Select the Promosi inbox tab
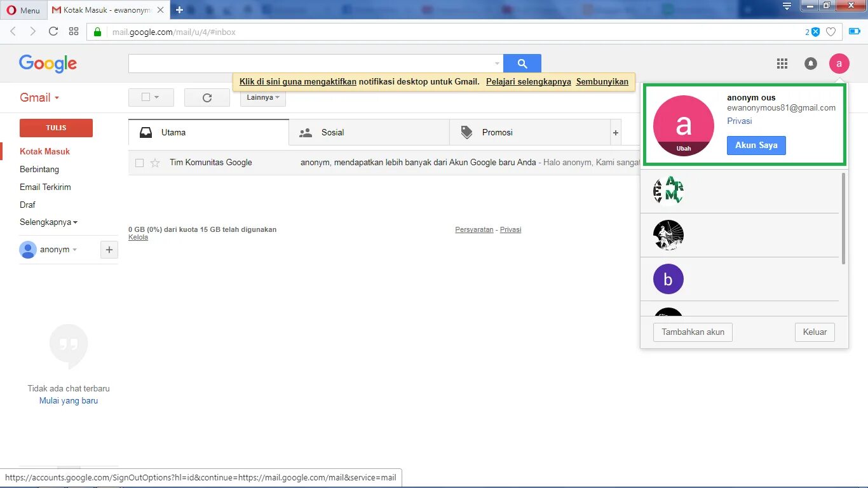Screen dimensions: 868x488 tap(529, 132)
